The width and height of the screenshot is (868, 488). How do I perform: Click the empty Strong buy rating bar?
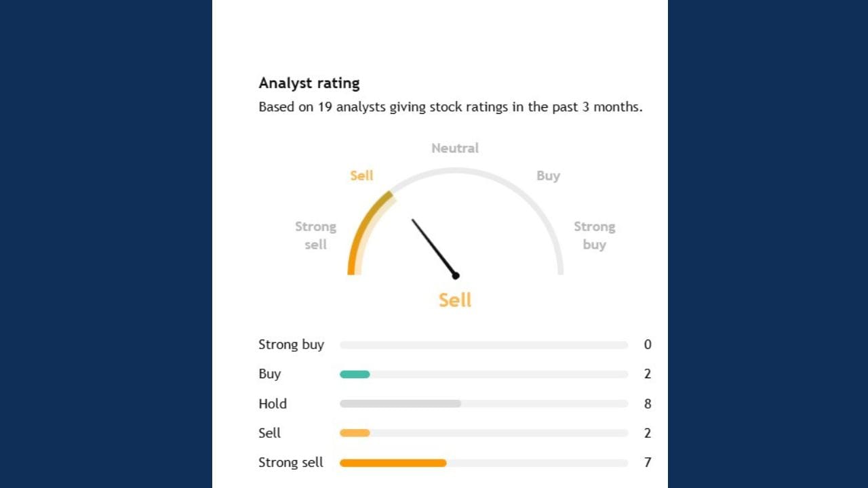tap(484, 345)
